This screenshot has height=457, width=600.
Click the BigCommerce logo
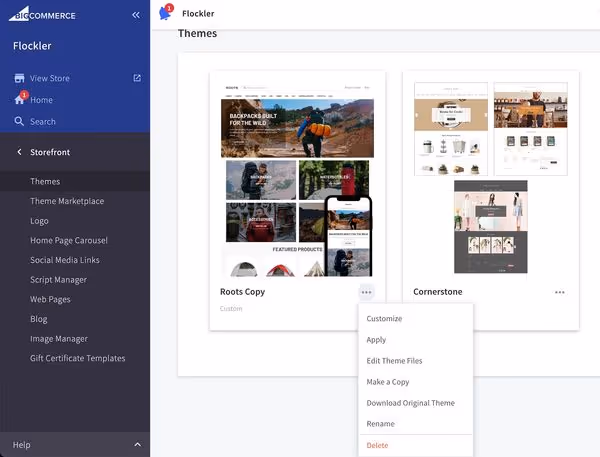pyautogui.click(x=42, y=14)
